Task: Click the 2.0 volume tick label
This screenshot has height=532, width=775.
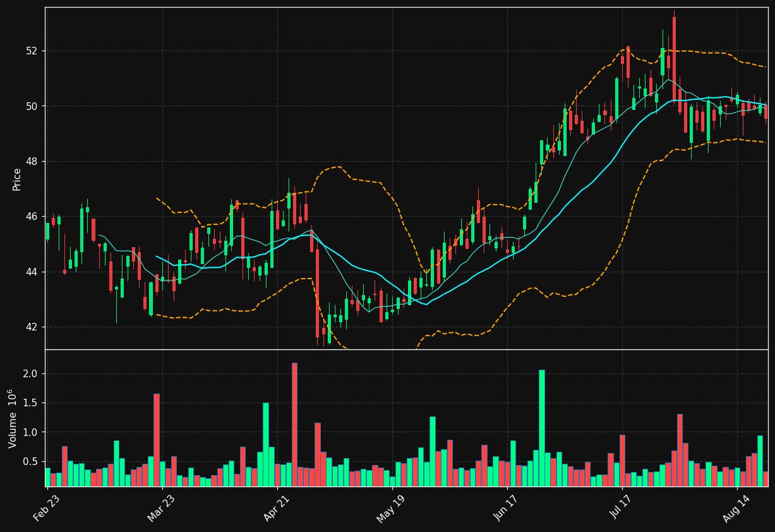Action: pos(30,374)
